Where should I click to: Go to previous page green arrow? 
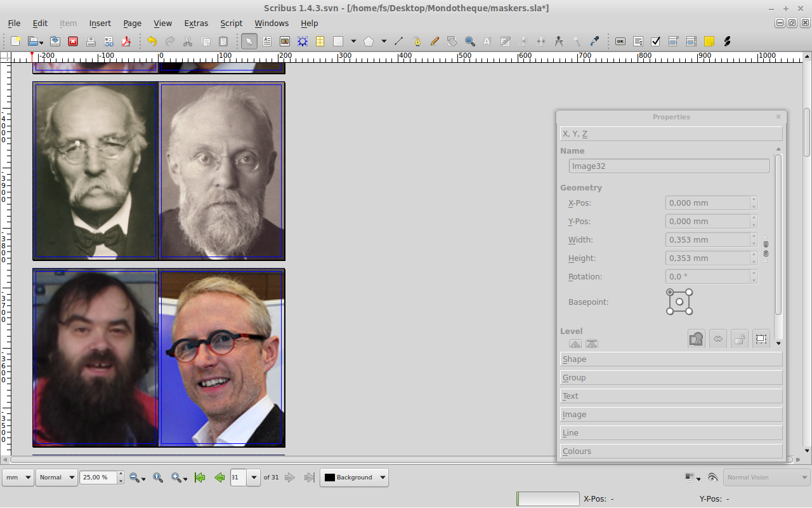tap(219, 478)
